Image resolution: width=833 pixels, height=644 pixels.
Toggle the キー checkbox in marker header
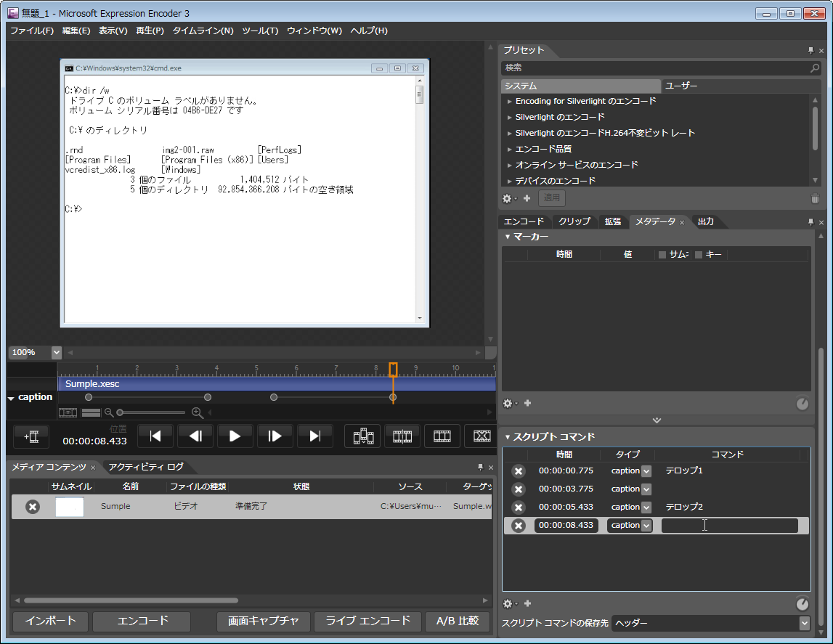point(699,255)
